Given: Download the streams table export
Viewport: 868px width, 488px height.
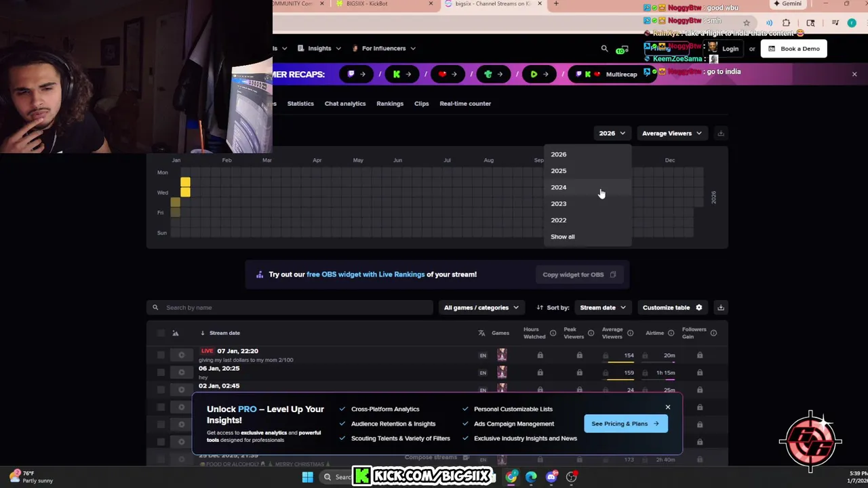Looking at the screenshot, I should coord(721,308).
